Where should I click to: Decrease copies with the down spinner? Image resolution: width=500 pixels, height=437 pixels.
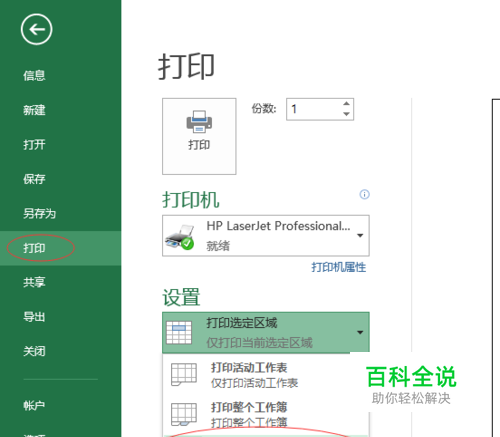point(346,114)
